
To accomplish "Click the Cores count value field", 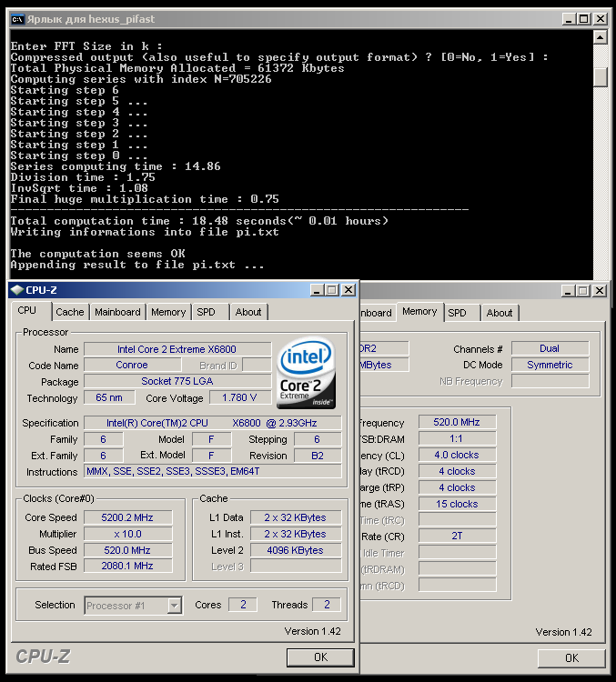I will coord(243,605).
